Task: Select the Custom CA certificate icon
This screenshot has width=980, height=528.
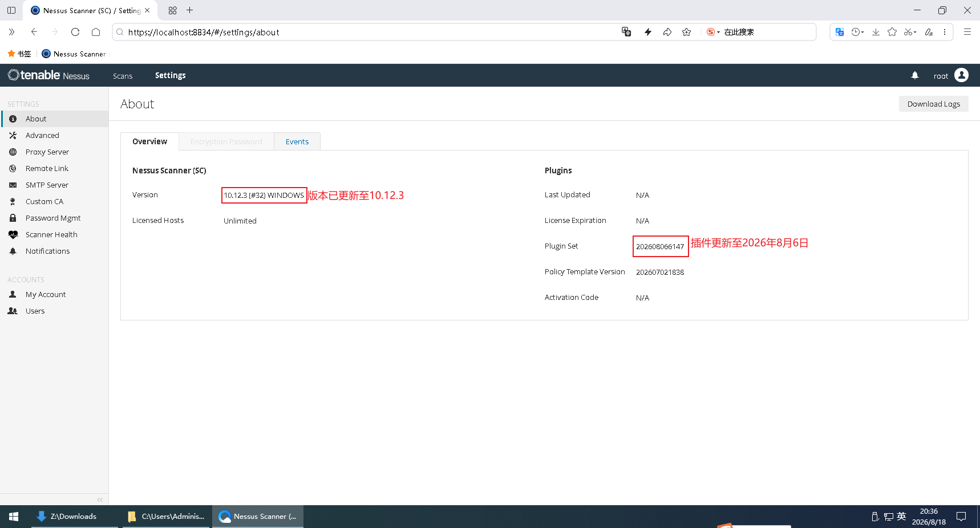Action: coord(13,201)
